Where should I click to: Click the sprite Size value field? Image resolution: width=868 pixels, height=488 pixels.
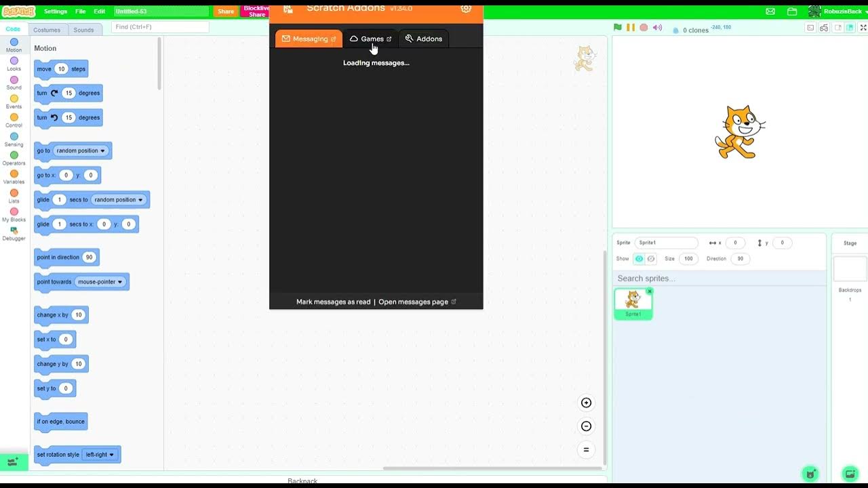coord(688,259)
